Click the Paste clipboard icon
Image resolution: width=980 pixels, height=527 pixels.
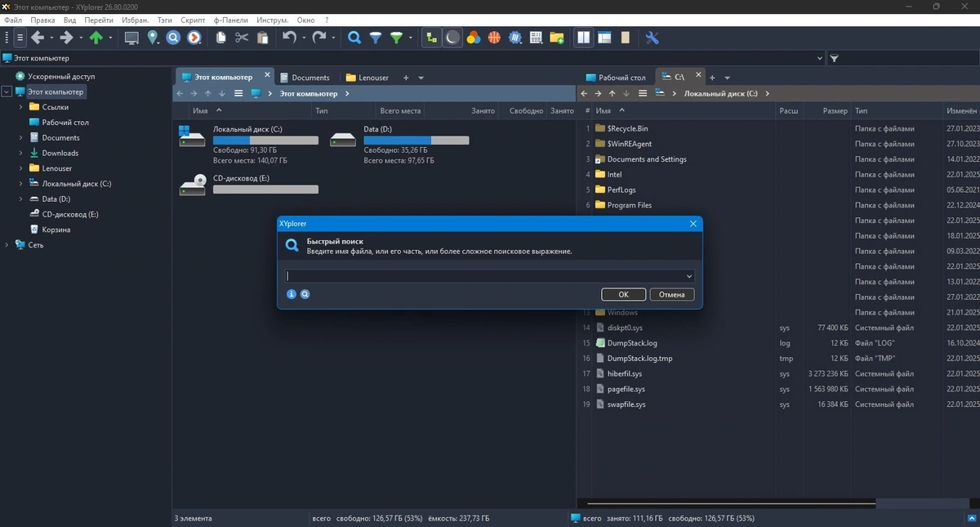(x=263, y=38)
